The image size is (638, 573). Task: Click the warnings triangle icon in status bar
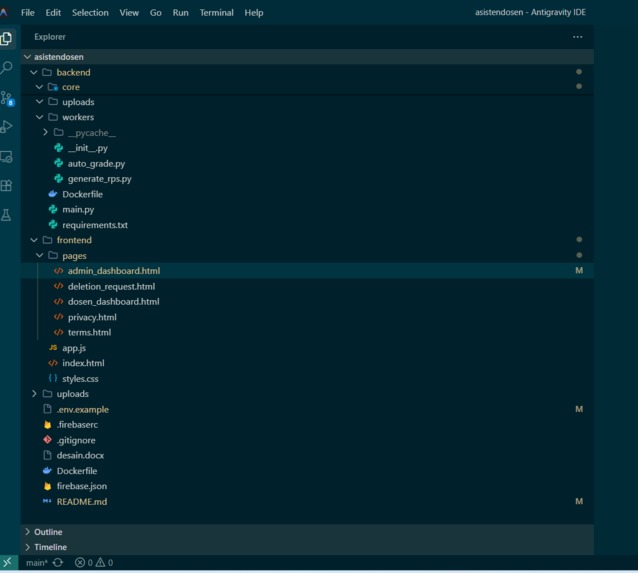101,562
